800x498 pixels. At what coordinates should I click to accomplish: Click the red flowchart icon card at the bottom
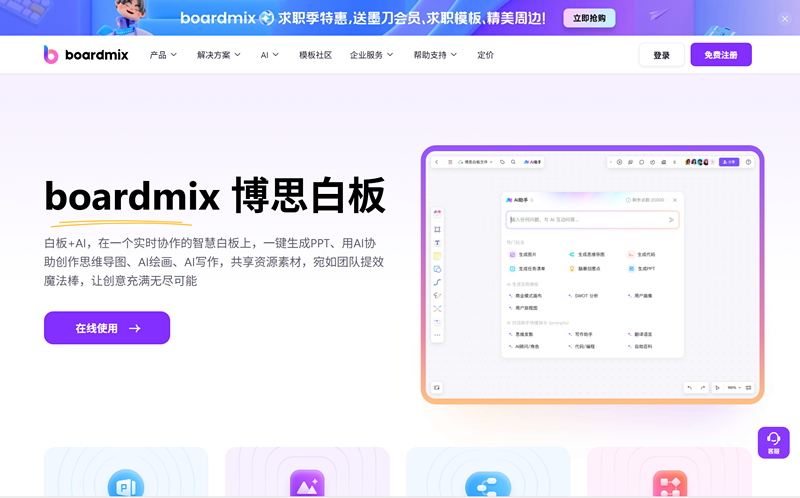(669, 471)
